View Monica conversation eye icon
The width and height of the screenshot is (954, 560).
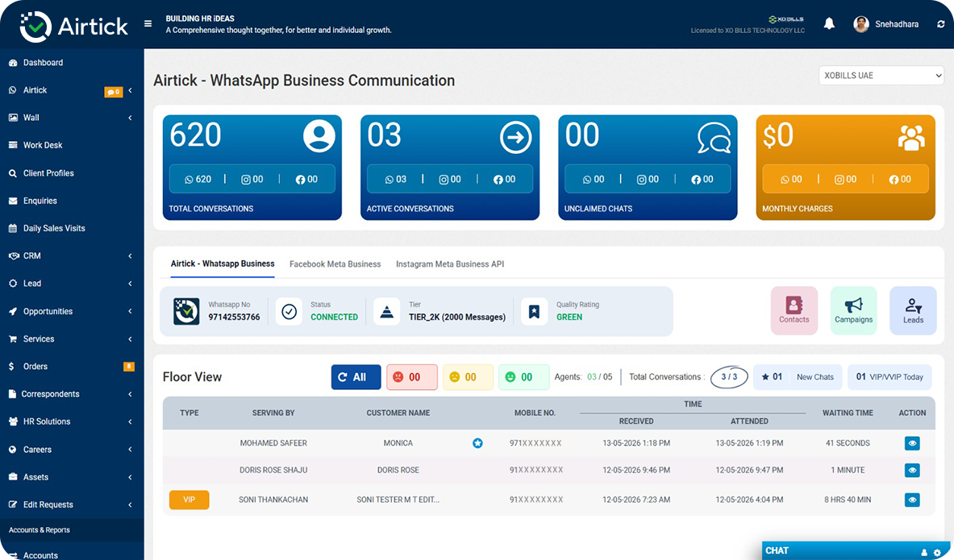pos(912,443)
